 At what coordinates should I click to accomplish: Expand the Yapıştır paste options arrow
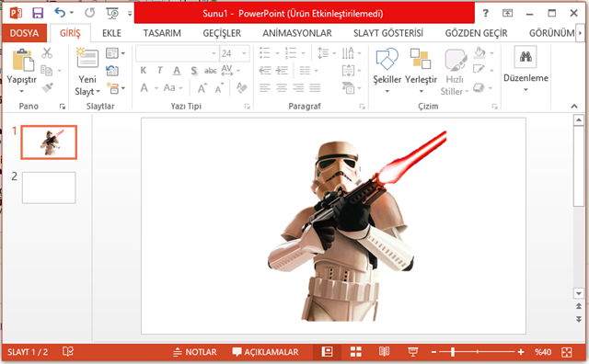point(22,91)
